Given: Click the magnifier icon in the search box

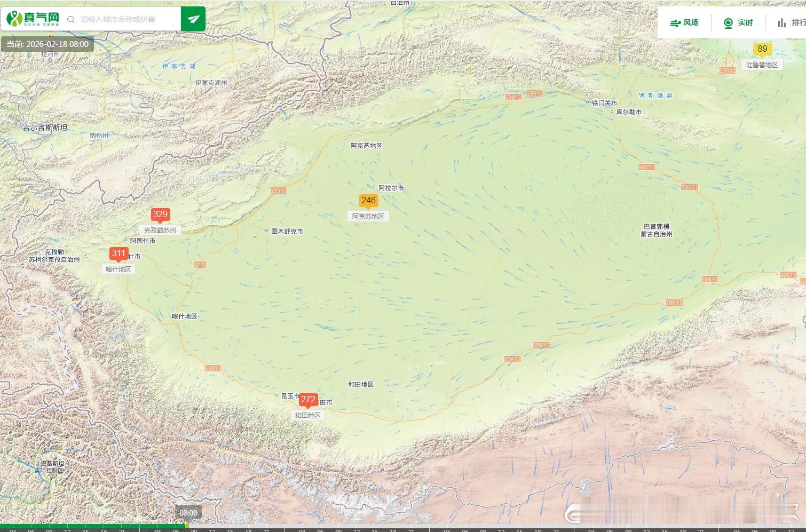Looking at the screenshot, I should click(70, 20).
